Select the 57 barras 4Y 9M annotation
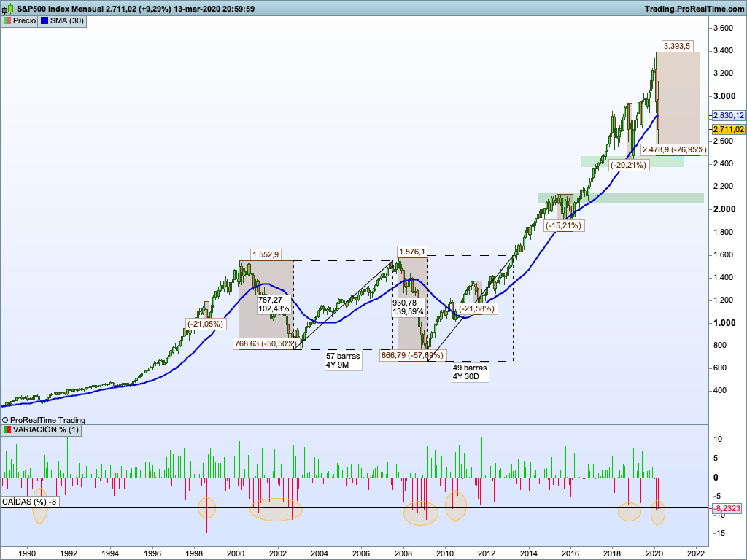747x560 pixels. 343,360
